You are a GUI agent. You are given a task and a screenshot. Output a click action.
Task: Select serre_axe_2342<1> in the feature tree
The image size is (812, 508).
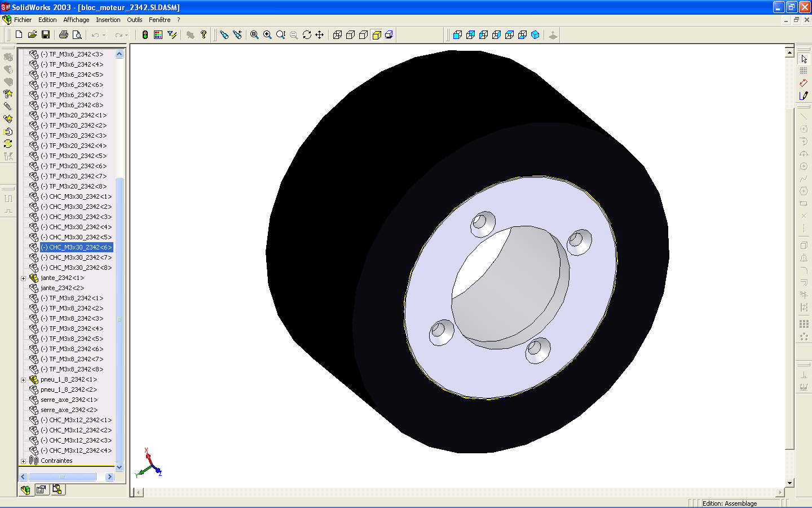click(69, 400)
